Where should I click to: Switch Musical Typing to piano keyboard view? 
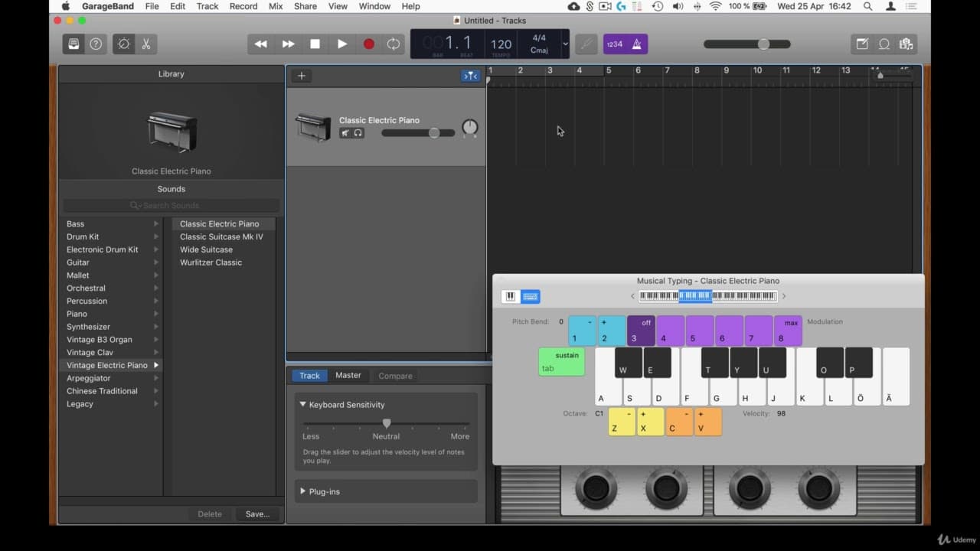[511, 296]
